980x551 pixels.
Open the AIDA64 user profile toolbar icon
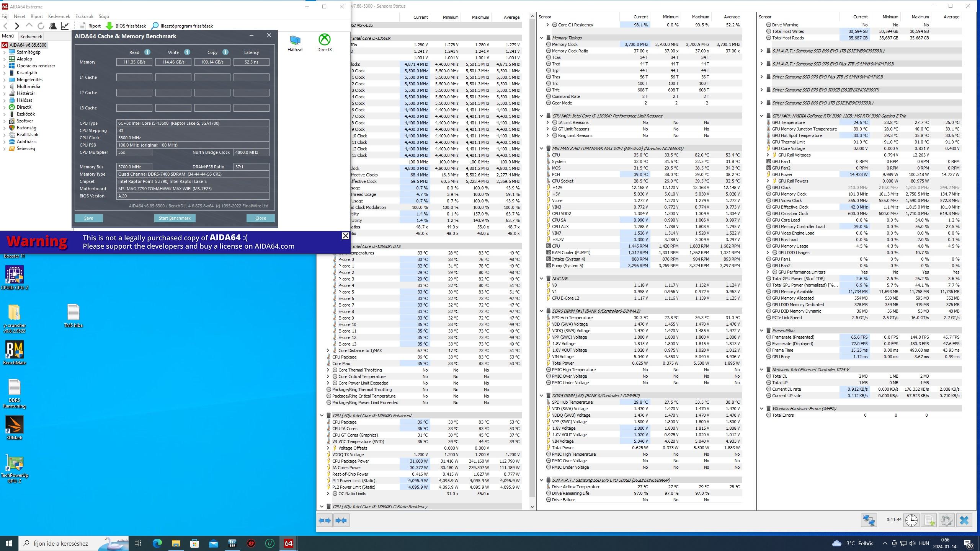(53, 26)
